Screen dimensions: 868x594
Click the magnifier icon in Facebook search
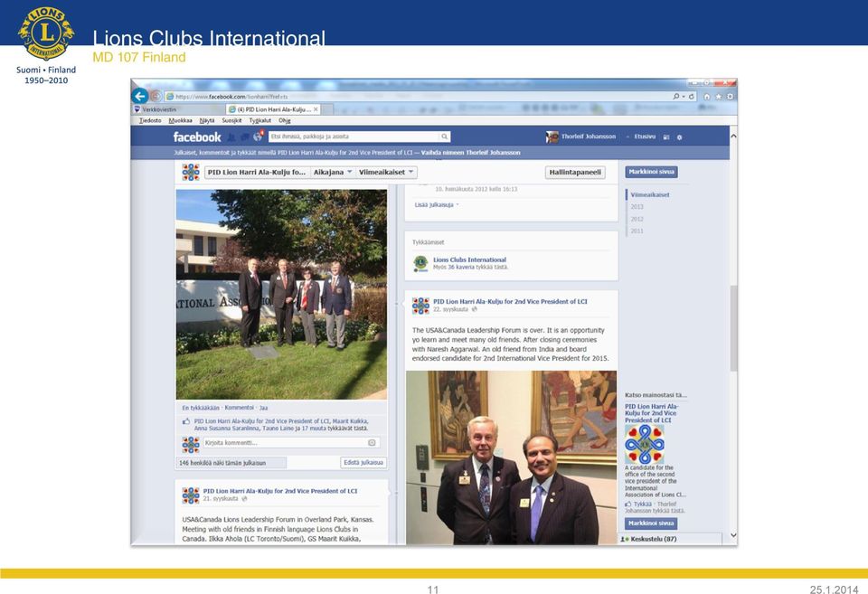click(444, 137)
